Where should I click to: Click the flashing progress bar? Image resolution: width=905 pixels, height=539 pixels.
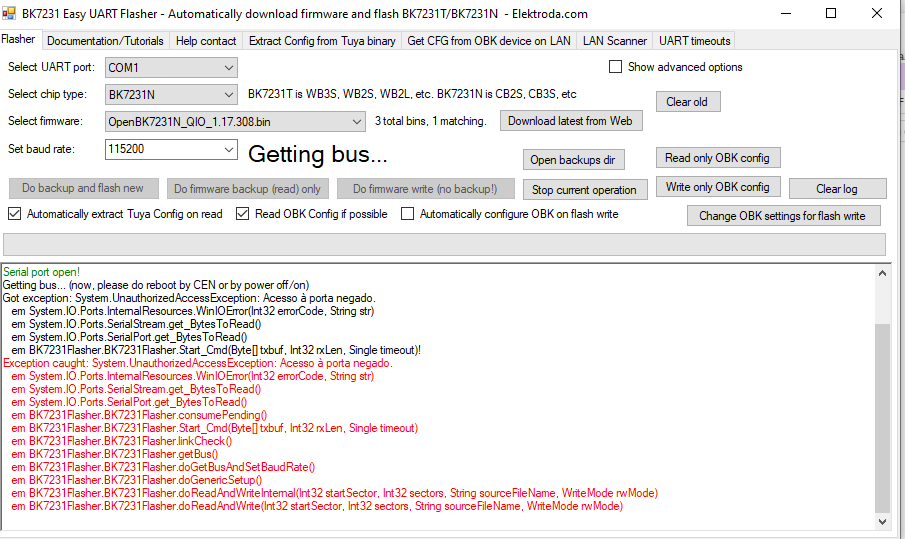point(444,245)
